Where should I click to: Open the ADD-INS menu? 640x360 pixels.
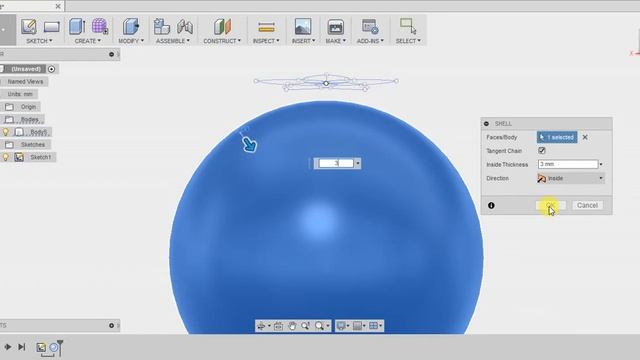pyautogui.click(x=370, y=41)
